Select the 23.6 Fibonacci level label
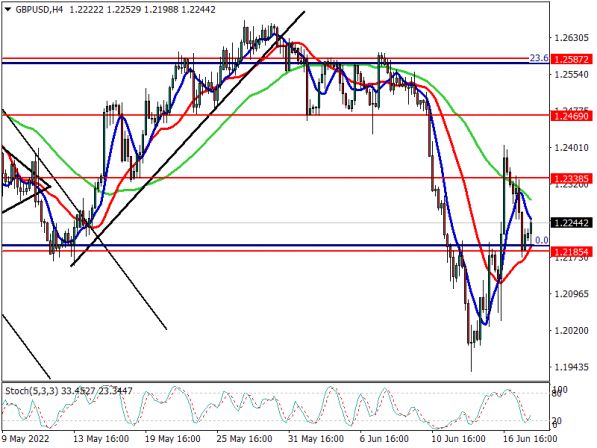Image resolution: width=597 pixels, height=448 pixels. click(539, 58)
